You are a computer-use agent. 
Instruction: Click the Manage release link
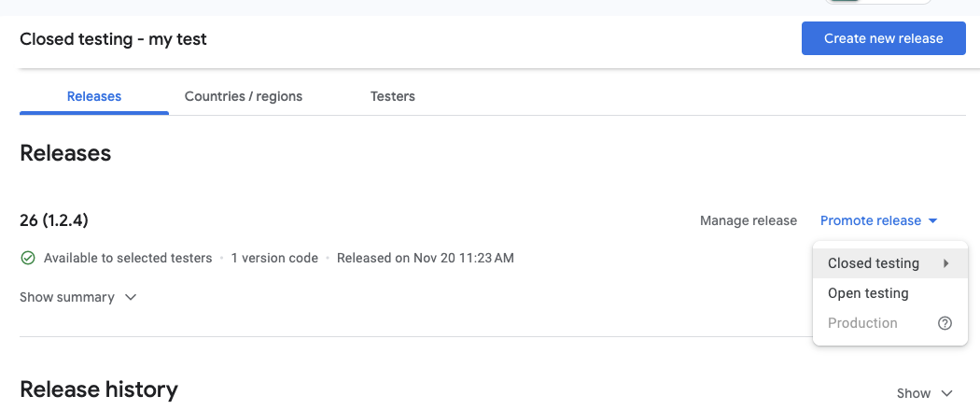749,220
